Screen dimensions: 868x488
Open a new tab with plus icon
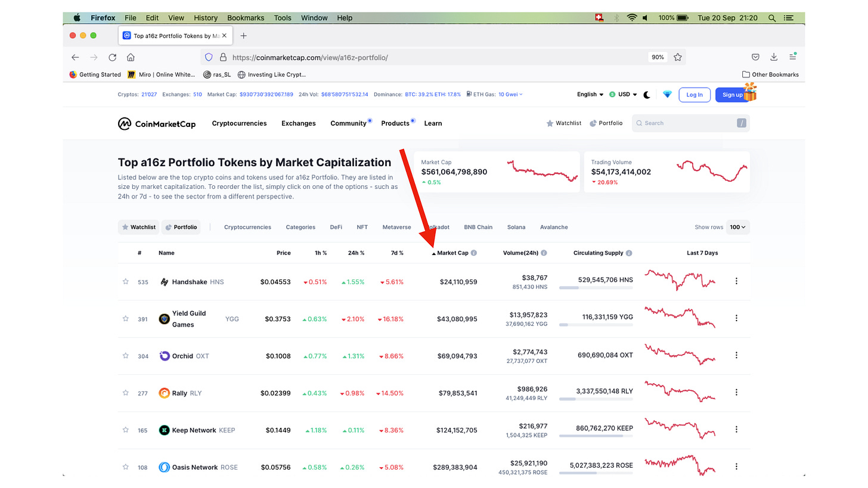[243, 36]
